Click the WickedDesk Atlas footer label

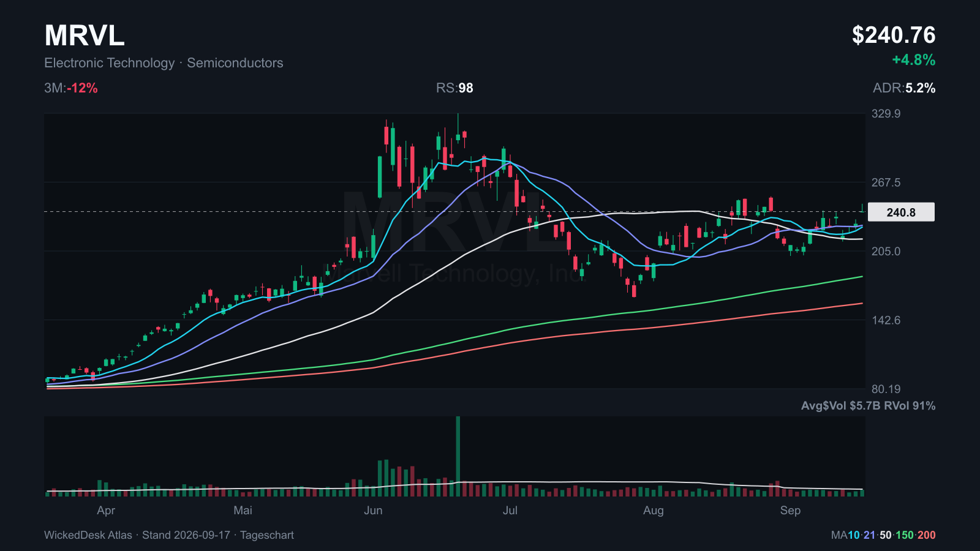tap(88, 535)
